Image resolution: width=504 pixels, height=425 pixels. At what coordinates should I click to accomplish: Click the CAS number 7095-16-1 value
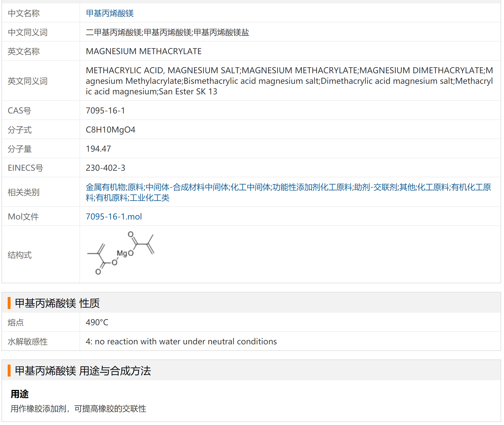point(105,111)
